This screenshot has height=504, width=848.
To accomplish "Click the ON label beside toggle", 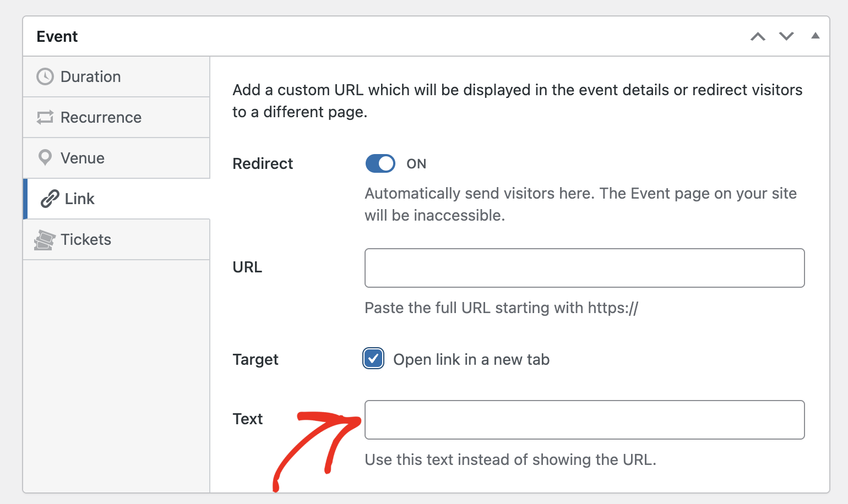I will (x=416, y=163).
